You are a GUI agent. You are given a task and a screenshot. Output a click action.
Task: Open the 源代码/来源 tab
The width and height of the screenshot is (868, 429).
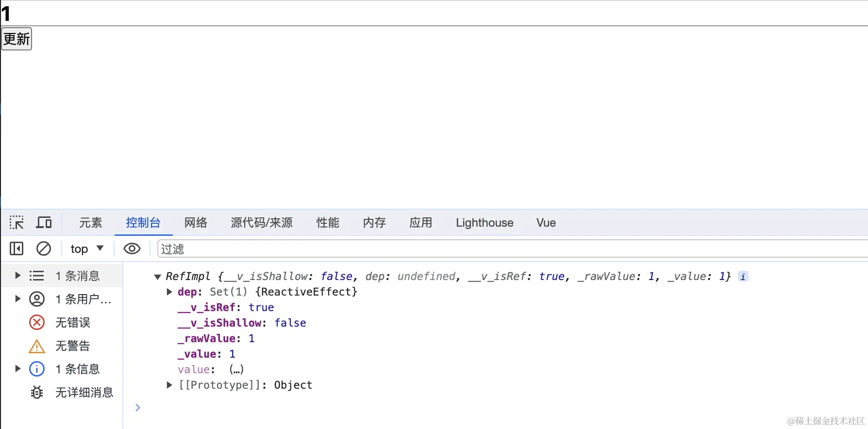click(262, 223)
